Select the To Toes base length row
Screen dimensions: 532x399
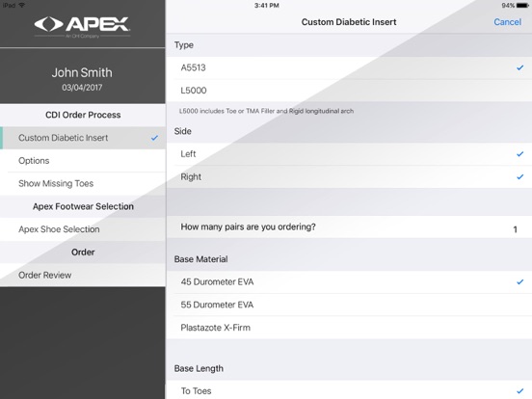click(x=349, y=389)
